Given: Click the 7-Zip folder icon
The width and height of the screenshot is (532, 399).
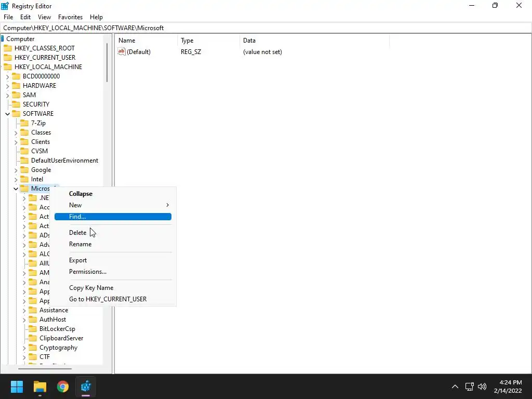Looking at the screenshot, I should (x=24, y=123).
